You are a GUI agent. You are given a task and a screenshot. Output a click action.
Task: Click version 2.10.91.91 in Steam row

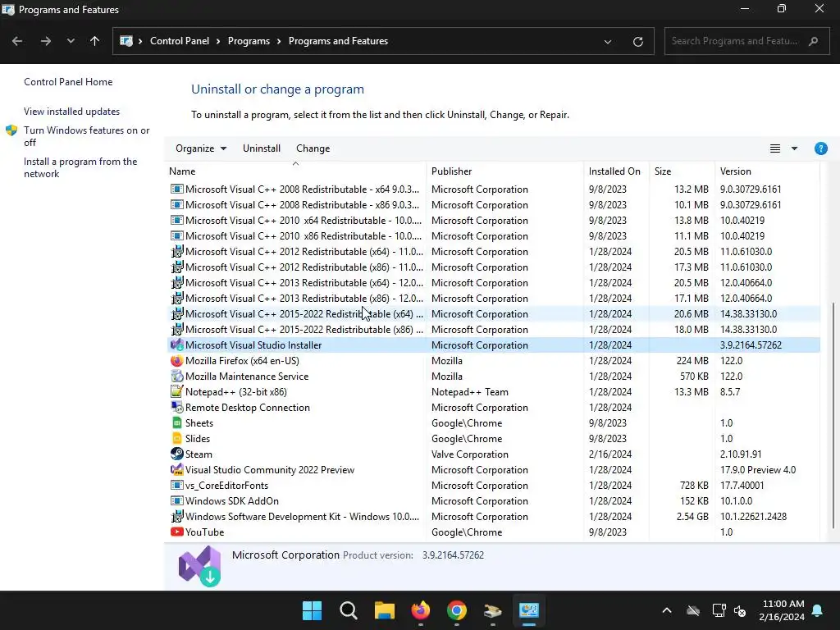pos(741,454)
